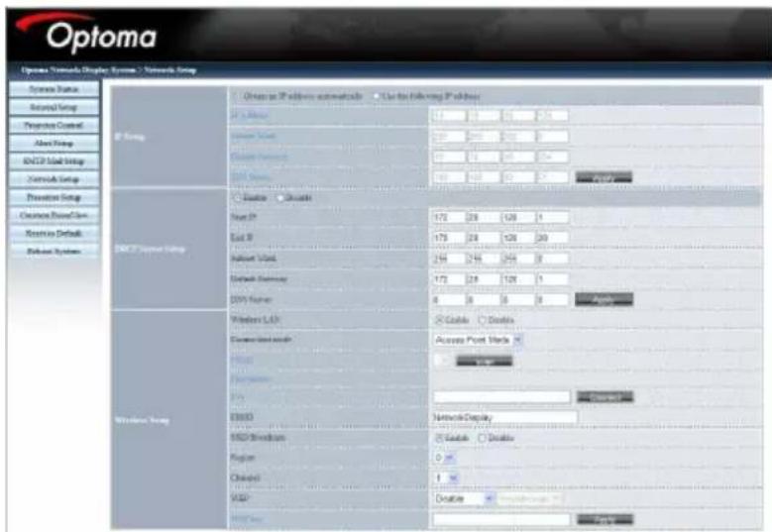Click Apply next to the WEP Key field
Viewport: 772px width, 532px height.
click(606, 519)
